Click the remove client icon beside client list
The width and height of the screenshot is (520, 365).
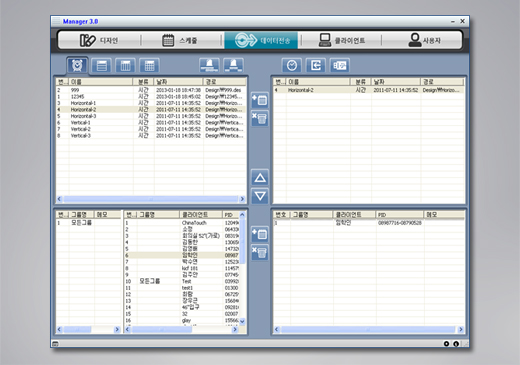pyautogui.click(x=260, y=252)
